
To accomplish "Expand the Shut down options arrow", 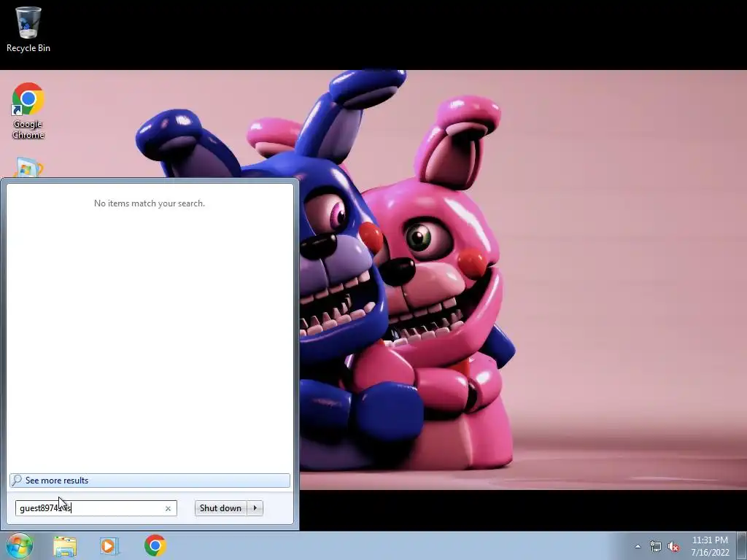I will pyautogui.click(x=255, y=508).
